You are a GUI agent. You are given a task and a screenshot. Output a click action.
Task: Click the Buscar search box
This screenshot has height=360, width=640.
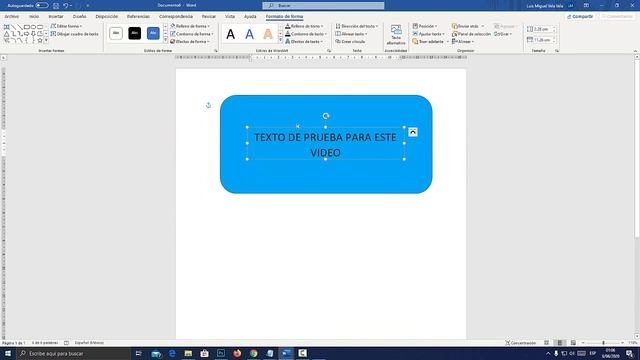tap(323, 5)
